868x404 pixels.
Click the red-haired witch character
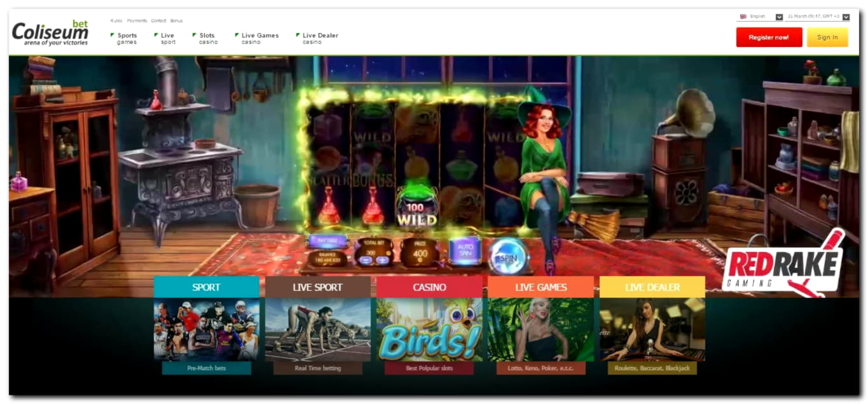[x=543, y=178]
